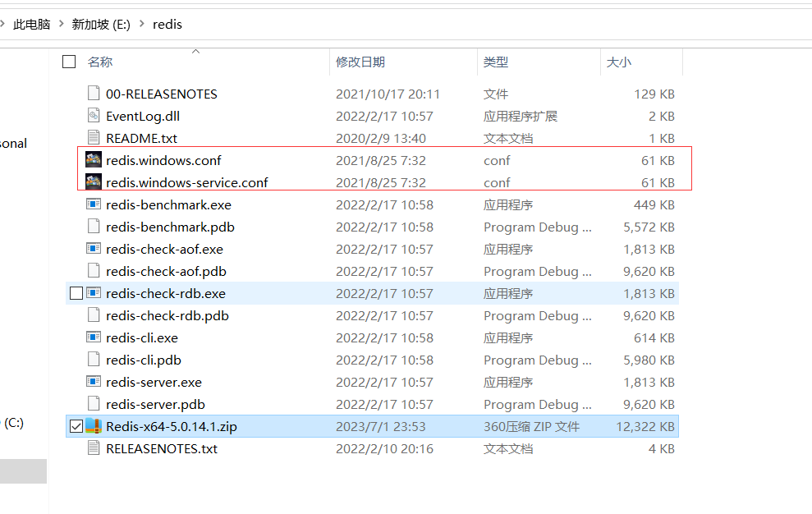The image size is (812, 514).
Task: Click the 2021/10/17 20:11 date cell
Action: point(388,94)
